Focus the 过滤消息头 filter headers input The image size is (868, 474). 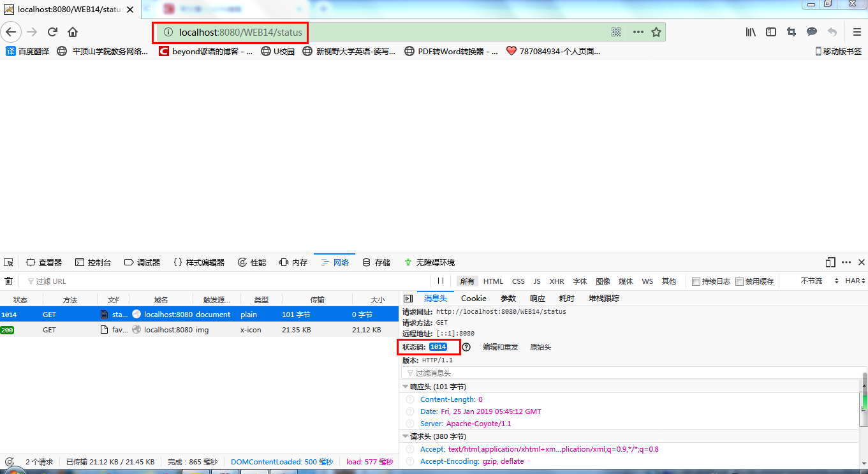(630, 373)
